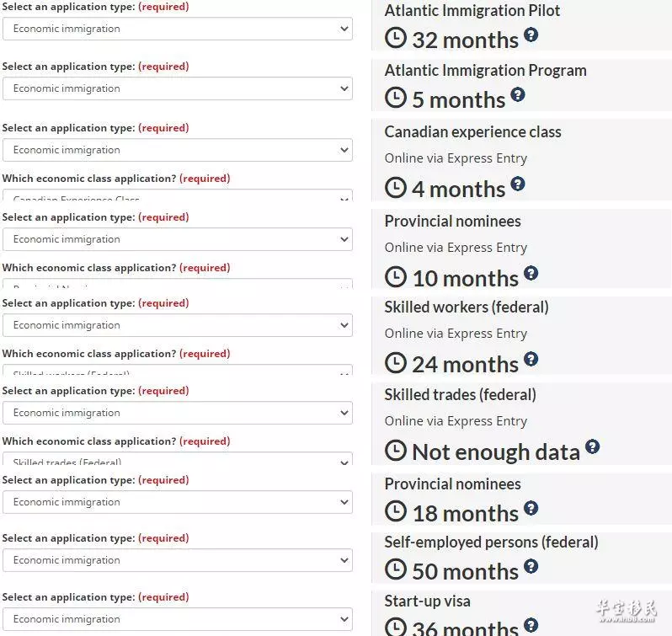Screen dimensions: 672x636
Task: Click clock icon beside 50 months
Action: 395,569
